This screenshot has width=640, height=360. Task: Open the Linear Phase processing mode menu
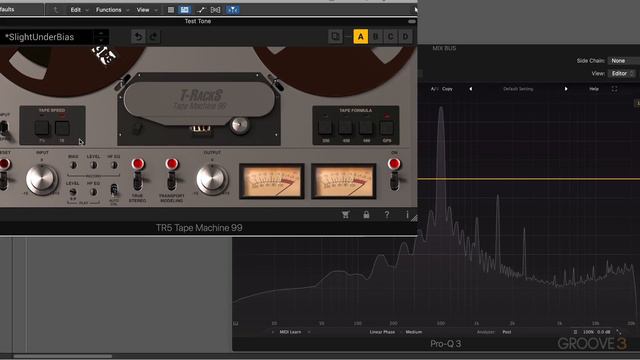382,332
